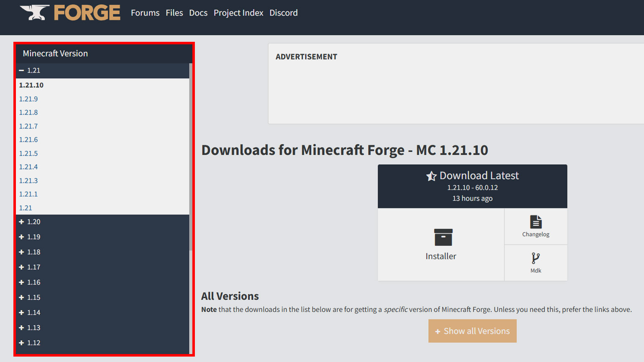Open the Changelog document icon
The height and width of the screenshot is (362, 644).
tap(536, 222)
